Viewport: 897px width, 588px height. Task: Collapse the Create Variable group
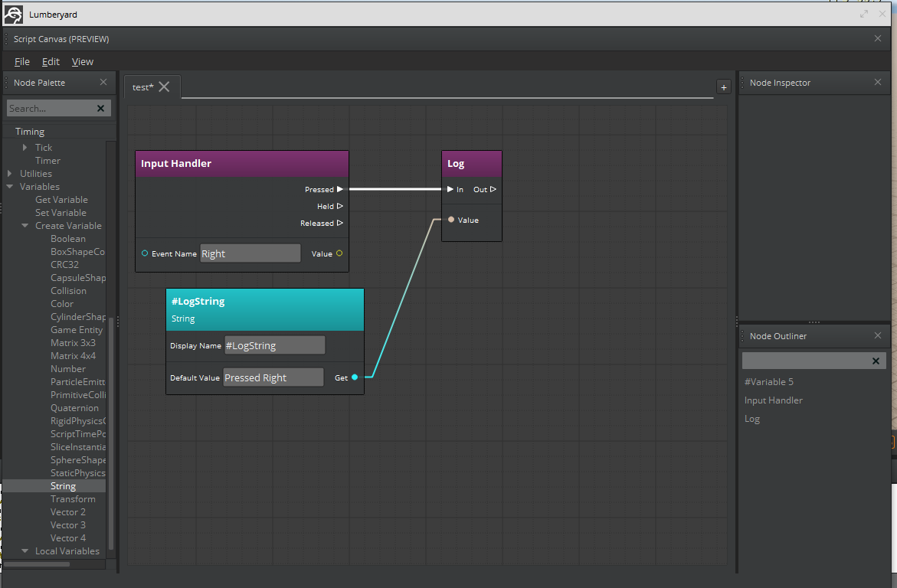pyautogui.click(x=25, y=225)
